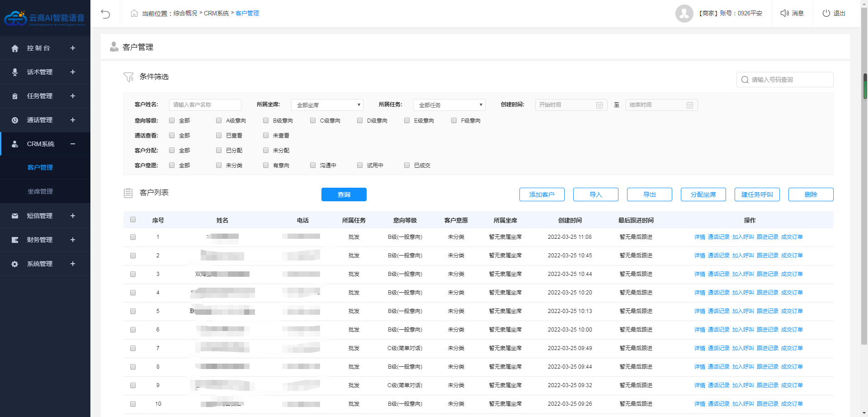Click the power icon to log out
This screenshot has width=868, height=417.
coord(826,13)
